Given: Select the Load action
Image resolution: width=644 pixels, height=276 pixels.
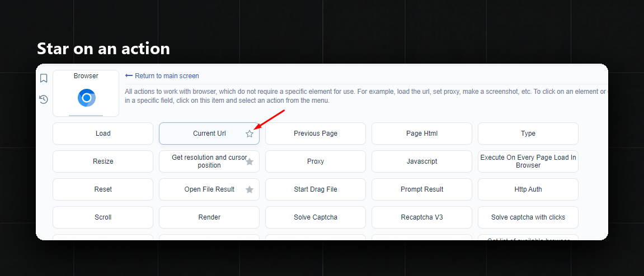Looking at the screenshot, I should pyautogui.click(x=103, y=134).
